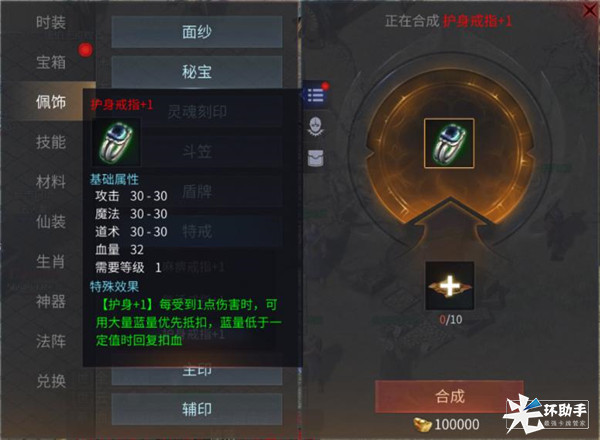
Task: Click the gold ingot cost icon
Action: 422,424
